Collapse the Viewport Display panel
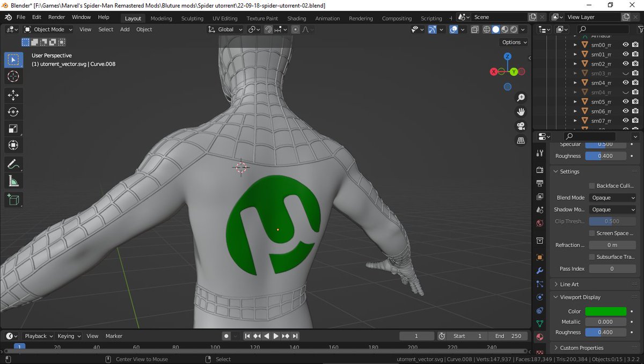The height and width of the screenshot is (364, 644). (580, 297)
